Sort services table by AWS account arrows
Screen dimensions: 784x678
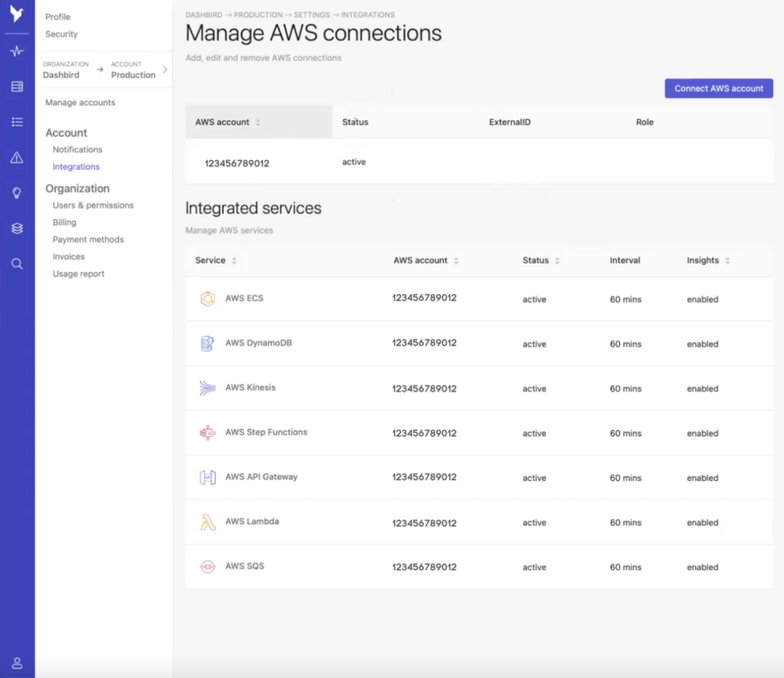456,260
